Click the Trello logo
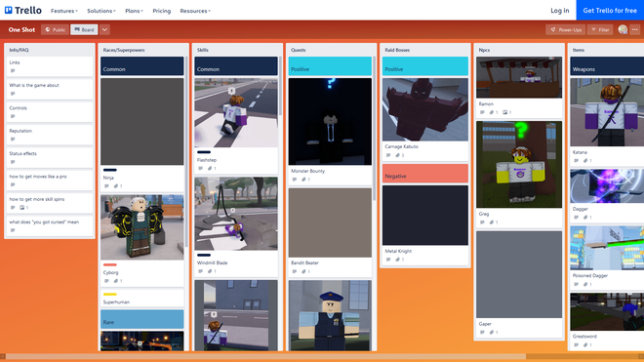The height and width of the screenshot is (362, 644). [x=23, y=11]
